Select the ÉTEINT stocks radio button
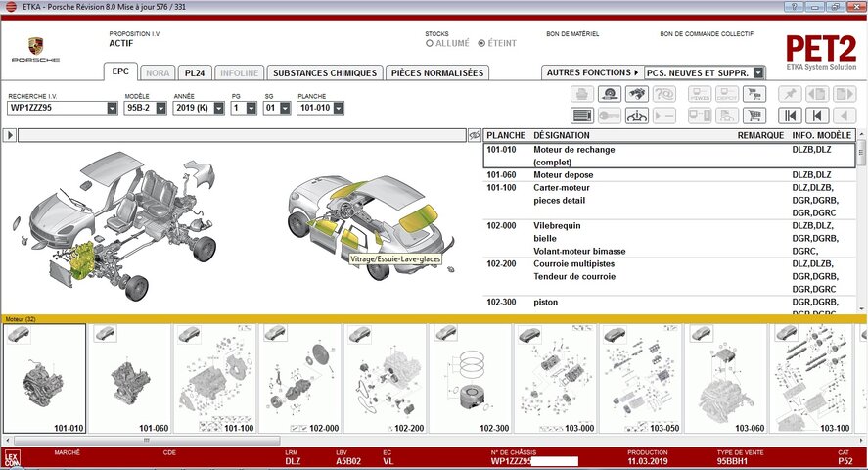Image resolution: width=868 pixels, height=470 pixels. coord(481,43)
